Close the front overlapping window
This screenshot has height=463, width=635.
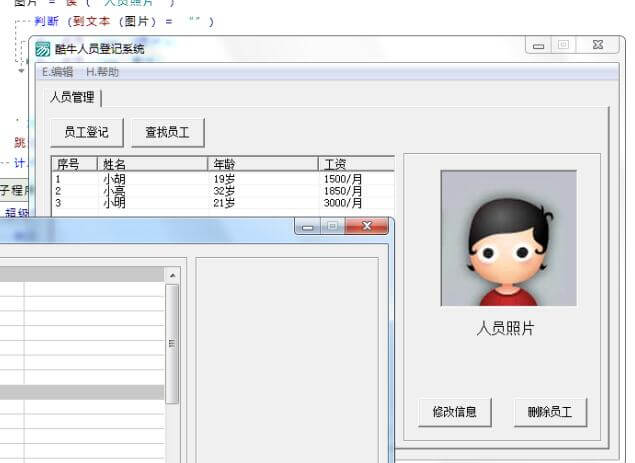(367, 227)
